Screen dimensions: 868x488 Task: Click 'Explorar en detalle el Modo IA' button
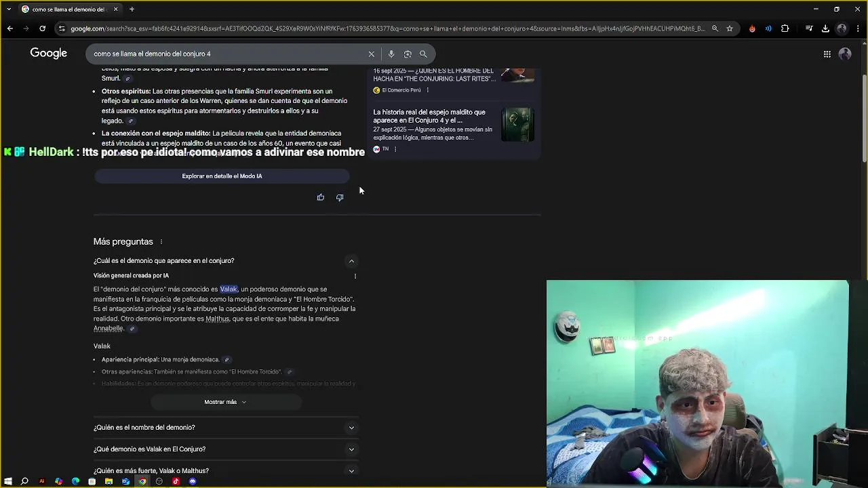pos(222,176)
